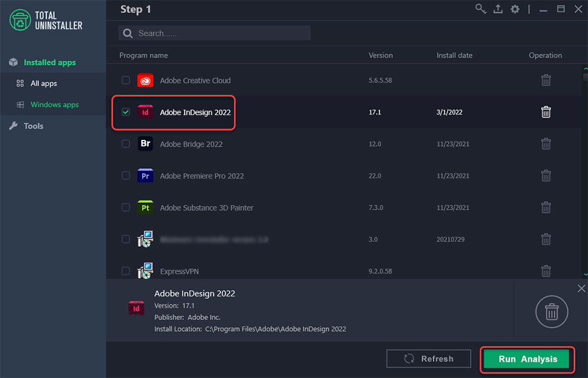The height and width of the screenshot is (378, 588).
Task: Open the Tools section
Action: 34,126
